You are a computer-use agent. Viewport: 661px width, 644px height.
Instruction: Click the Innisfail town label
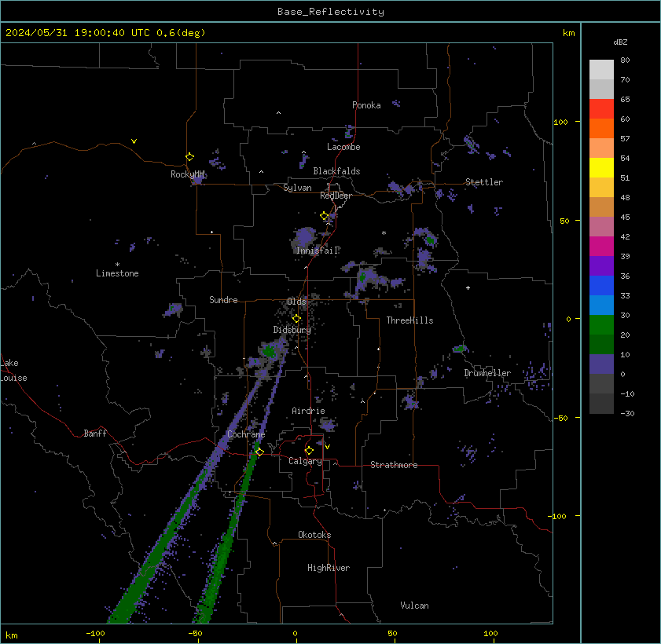pos(317,251)
